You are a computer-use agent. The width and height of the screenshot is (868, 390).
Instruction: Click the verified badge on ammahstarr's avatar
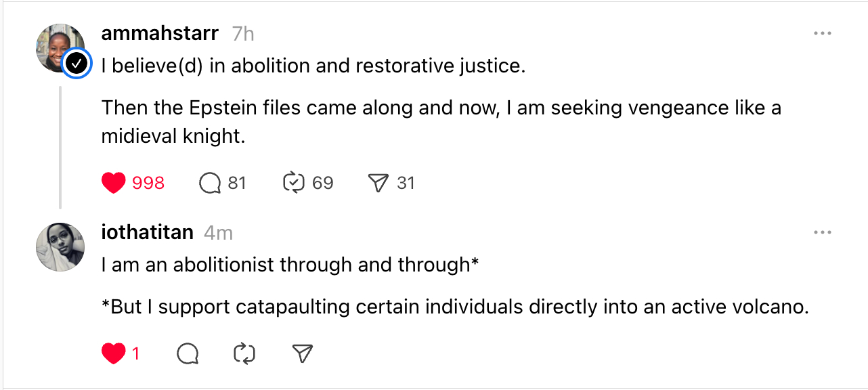pyautogui.click(x=77, y=64)
